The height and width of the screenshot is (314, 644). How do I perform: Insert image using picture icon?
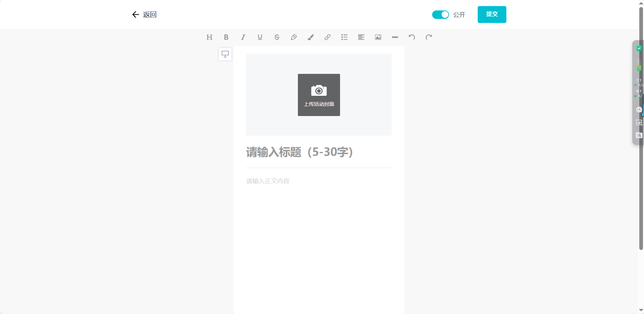pyautogui.click(x=378, y=37)
